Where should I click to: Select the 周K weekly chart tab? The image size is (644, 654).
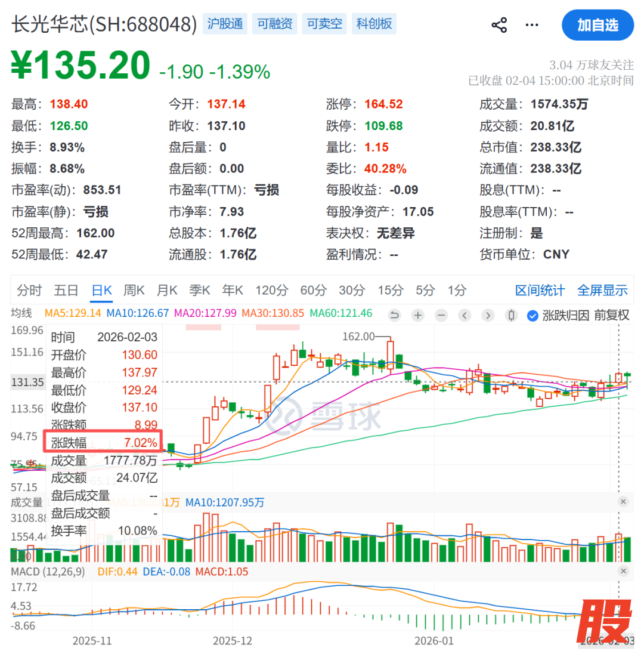click(134, 291)
